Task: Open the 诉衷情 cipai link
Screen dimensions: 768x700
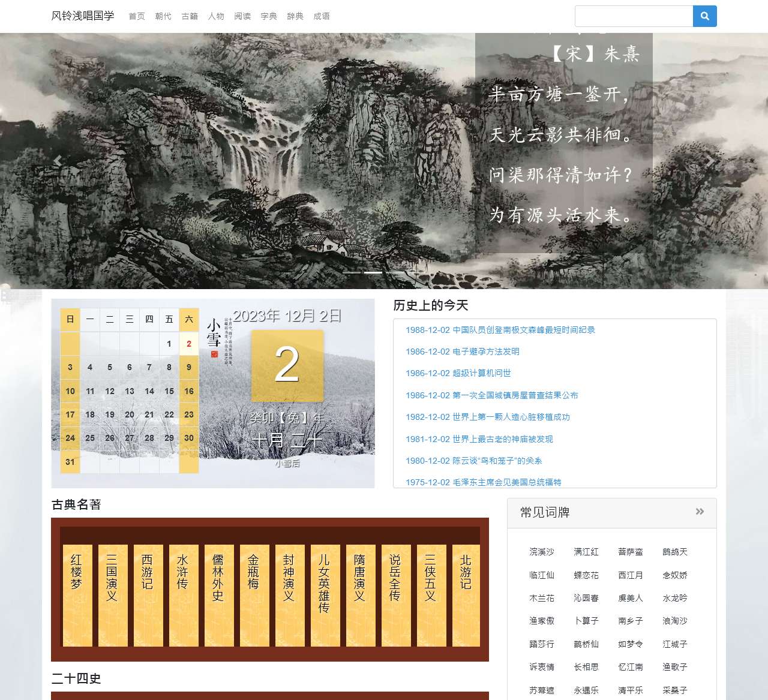Action: (x=542, y=667)
